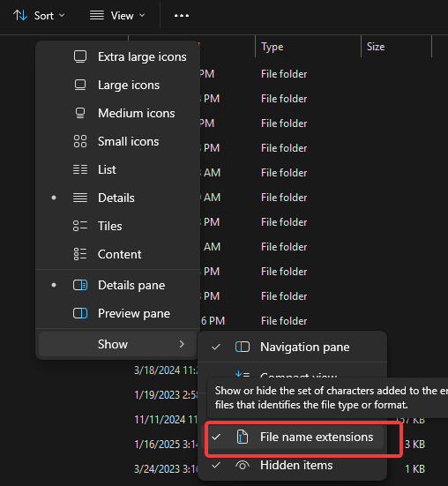Enable the Preview pane option

coord(117,314)
